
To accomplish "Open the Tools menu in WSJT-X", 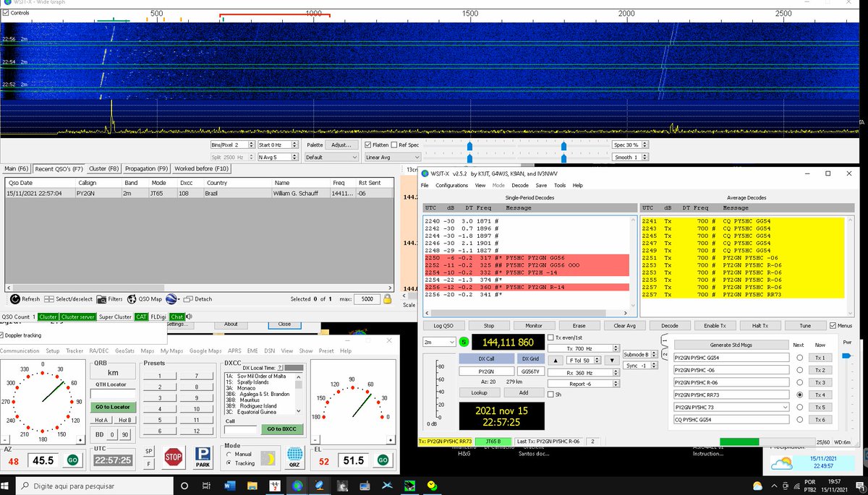I will [560, 186].
